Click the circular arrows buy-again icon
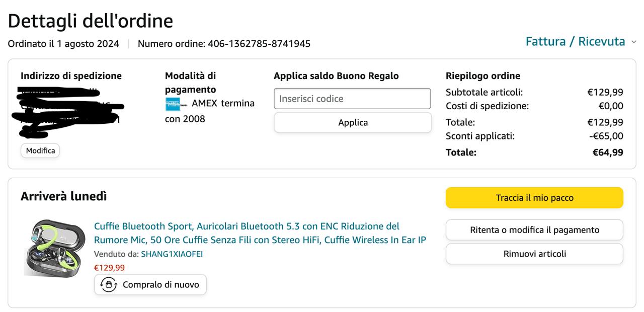Viewport: 644px width, 312px height. 109,285
